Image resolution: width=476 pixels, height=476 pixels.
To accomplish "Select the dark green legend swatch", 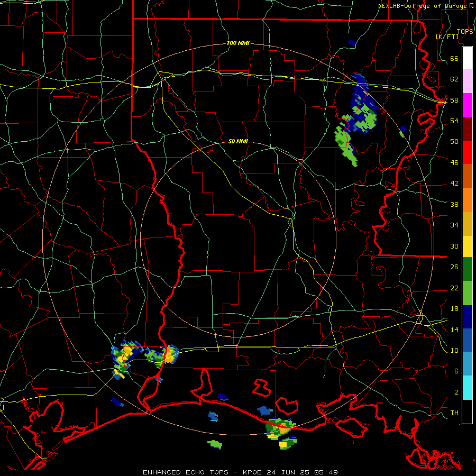I will [x=467, y=269].
